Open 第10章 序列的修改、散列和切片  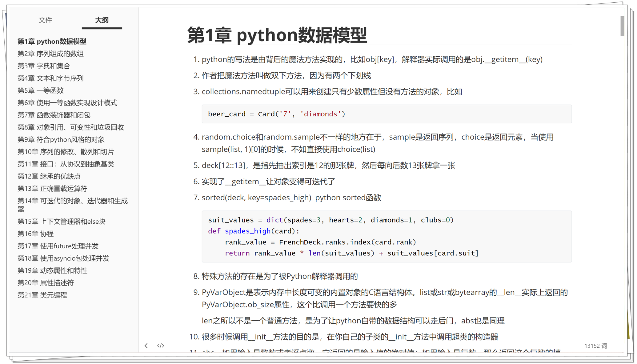66,152
